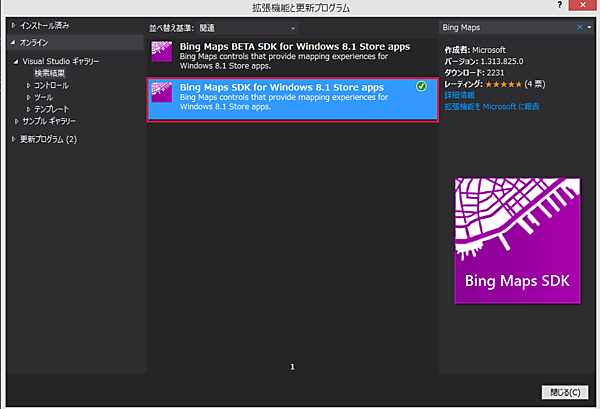Click the large Bing Maps SDK preview image
The height and width of the screenshot is (409, 600).
tap(517, 241)
